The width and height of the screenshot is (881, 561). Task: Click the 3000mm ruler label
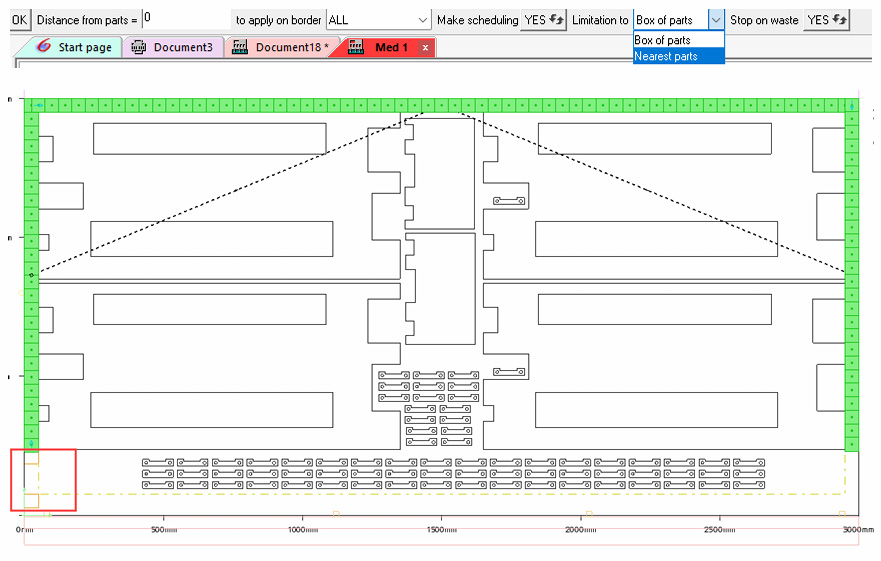pyautogui.click(x=859, y=530)
